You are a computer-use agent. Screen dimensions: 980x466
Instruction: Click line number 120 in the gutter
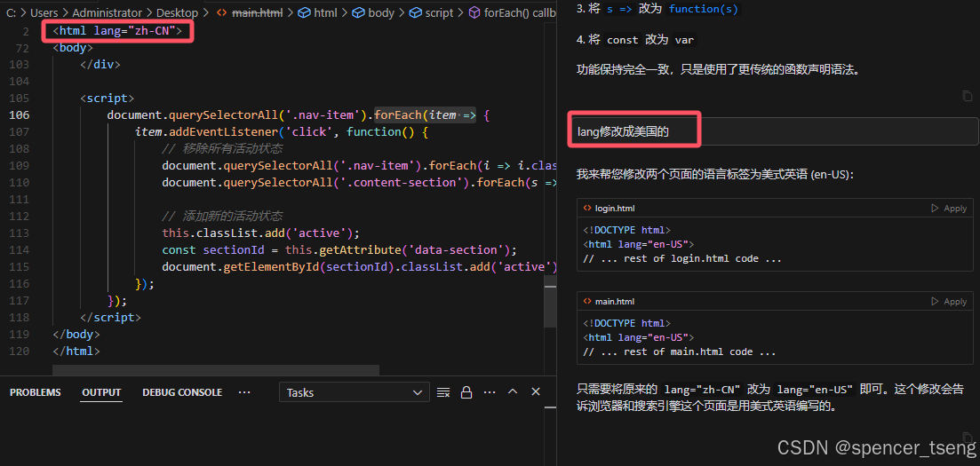pyautogui.click(x=20, y=351)
